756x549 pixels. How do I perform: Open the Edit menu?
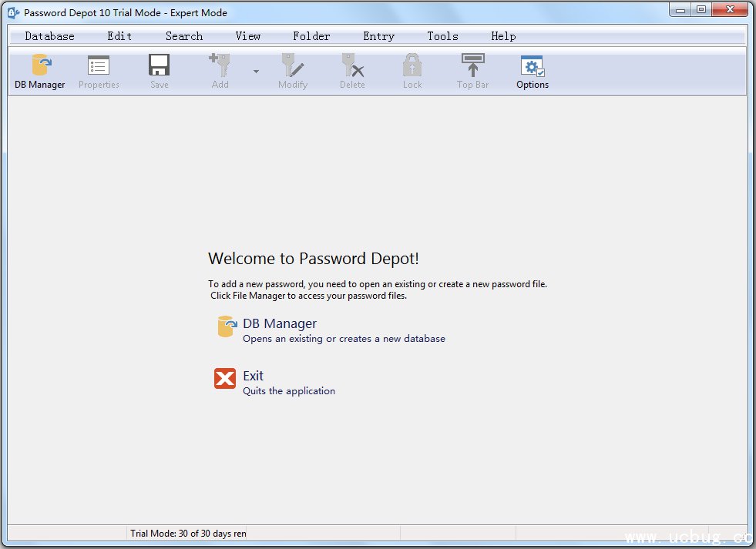click(119, 36)
